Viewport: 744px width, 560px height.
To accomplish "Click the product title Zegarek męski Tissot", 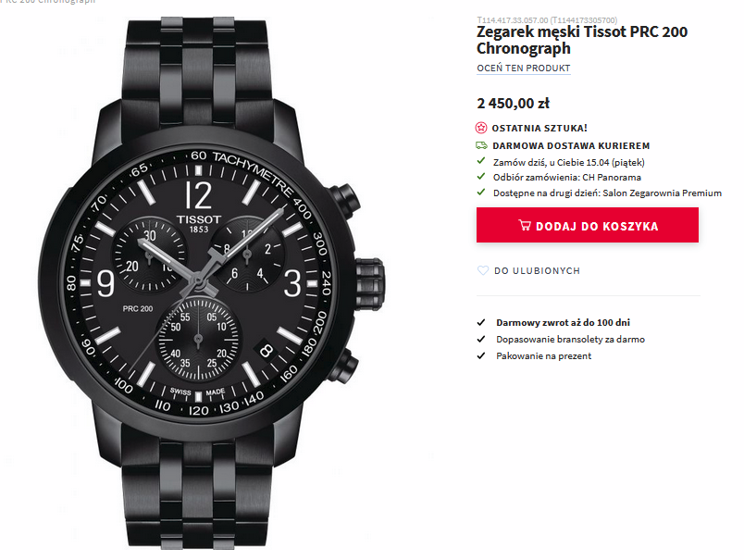I will pyautogui.click(x=582, y=40).
